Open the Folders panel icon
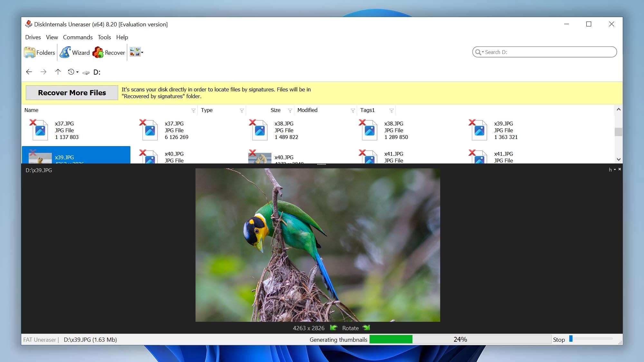The width and height of the screenshot is (644, 362). (x=30, y=52)
